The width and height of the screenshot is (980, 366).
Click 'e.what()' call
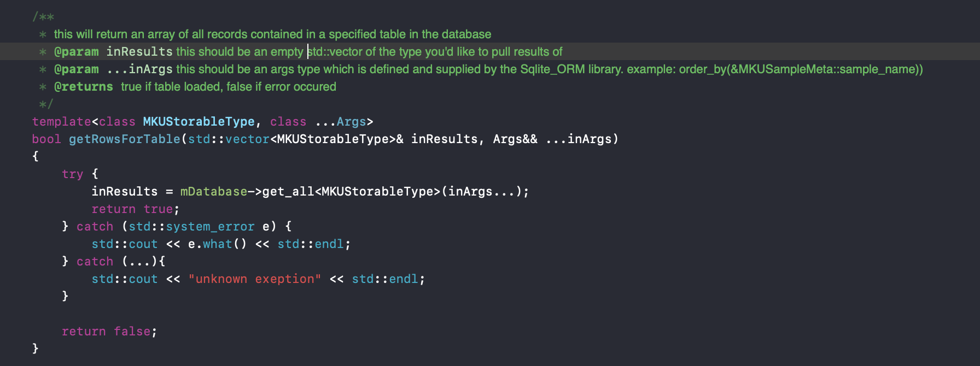point(218,244)
